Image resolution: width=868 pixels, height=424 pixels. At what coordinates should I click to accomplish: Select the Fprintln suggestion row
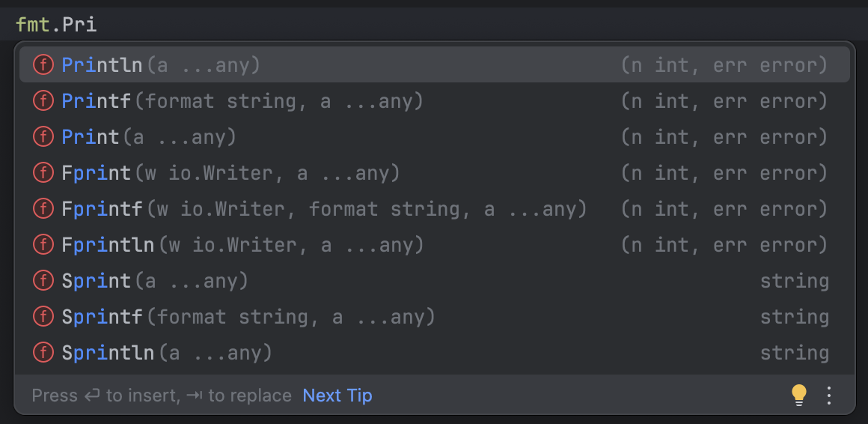(x=435, y=244)
